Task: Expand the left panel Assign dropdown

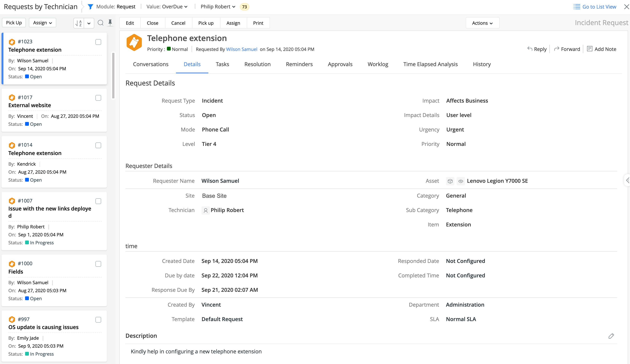Action: pos(43,23)
